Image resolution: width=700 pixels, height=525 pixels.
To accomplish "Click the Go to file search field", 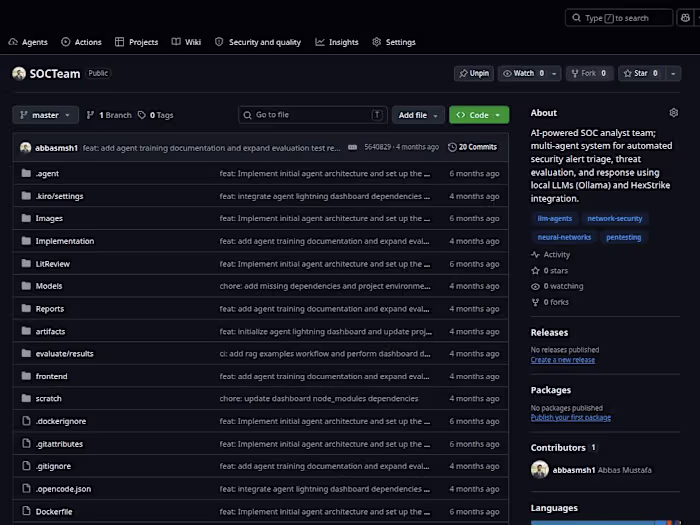I will [x=313, y=115].
